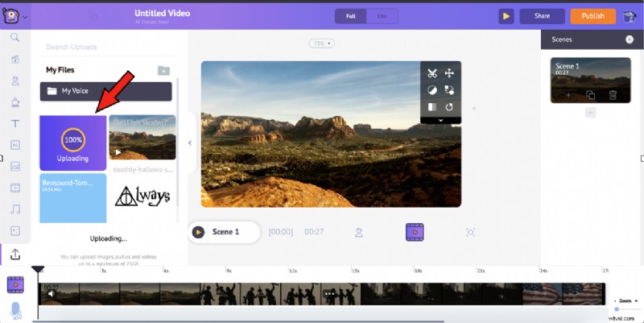Collapse the uploads side panel
644x323 pixels.
coord(190,143)
